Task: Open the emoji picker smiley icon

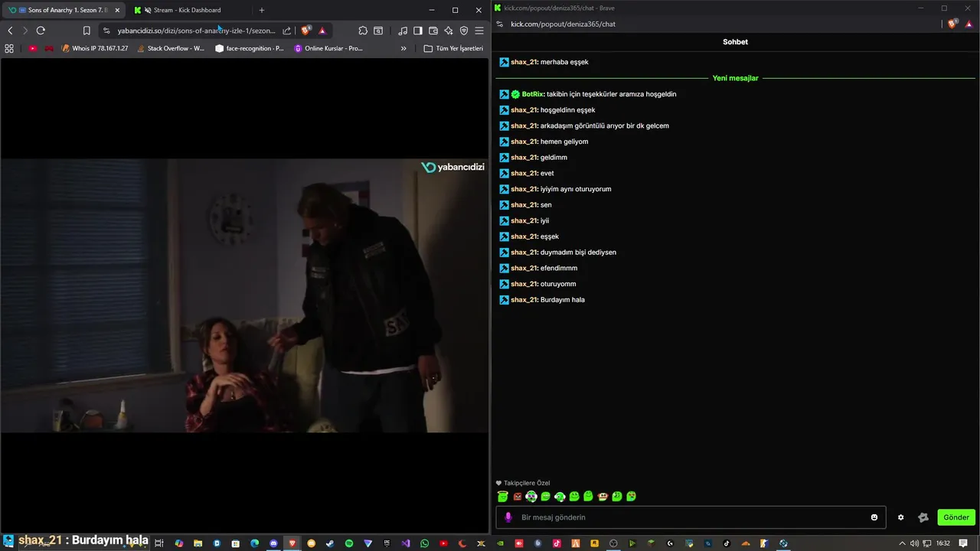Action: pyautogui.click(x=874, y=517)
